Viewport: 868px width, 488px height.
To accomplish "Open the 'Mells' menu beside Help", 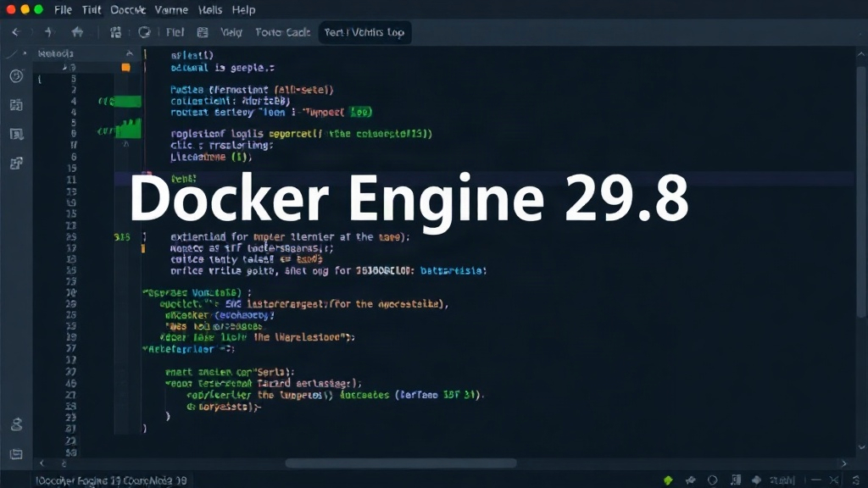I will [x=210, y=10].
